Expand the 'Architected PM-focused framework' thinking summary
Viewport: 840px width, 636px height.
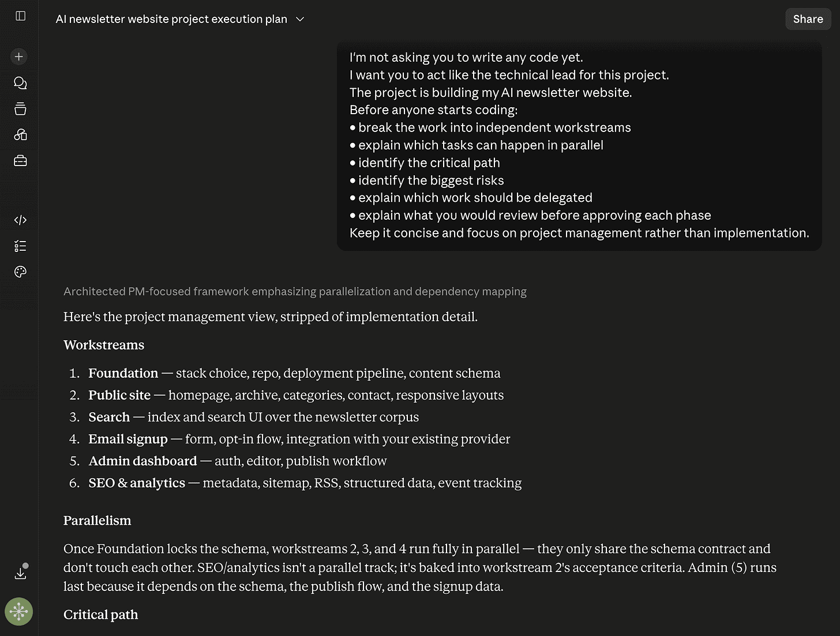(295, 292)
